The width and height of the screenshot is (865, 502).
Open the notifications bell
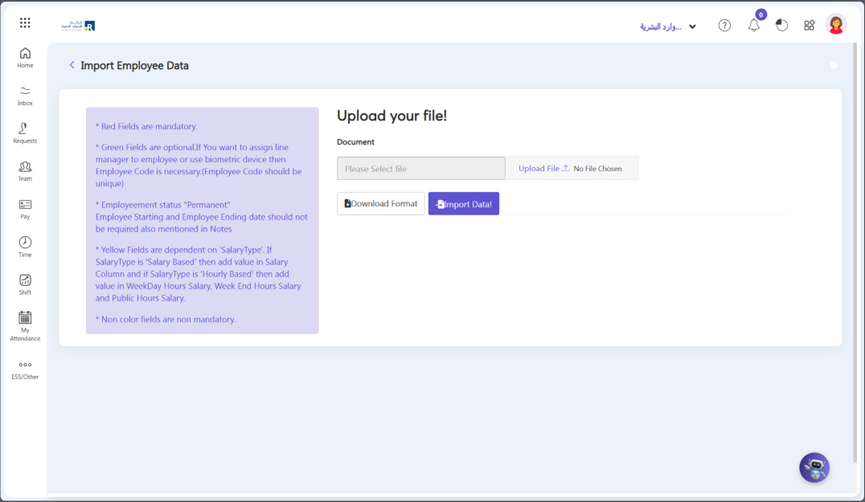point(754,25)
